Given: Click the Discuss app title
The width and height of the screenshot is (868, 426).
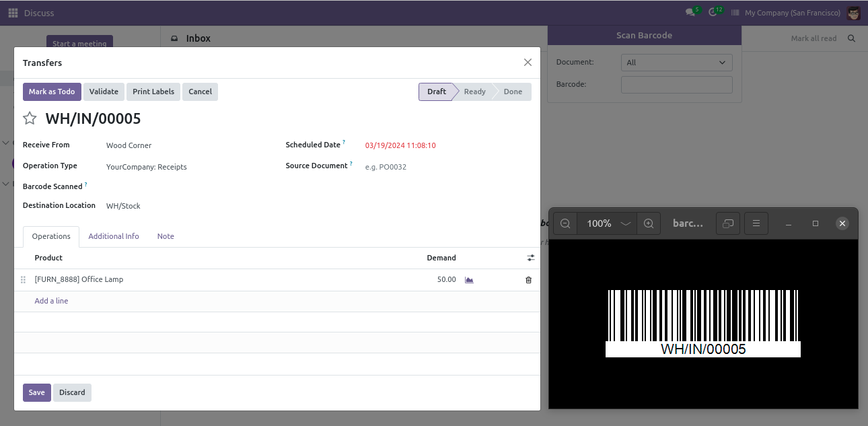Looking at the screenshot, I should (39, 13).
